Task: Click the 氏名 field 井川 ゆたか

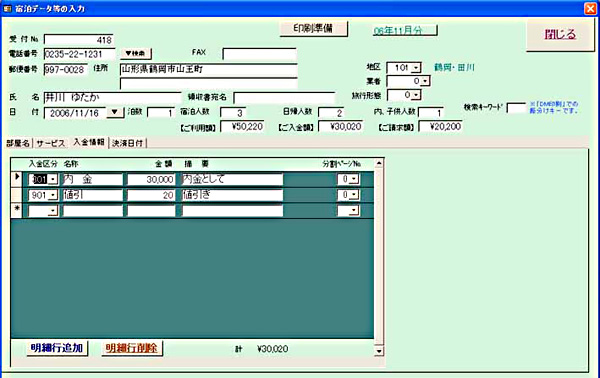Action: tap(112, 98)
